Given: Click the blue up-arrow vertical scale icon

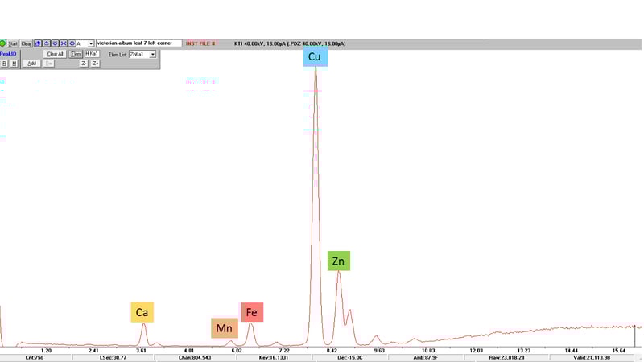Looking at the screenshot, I should click(47, 43).
